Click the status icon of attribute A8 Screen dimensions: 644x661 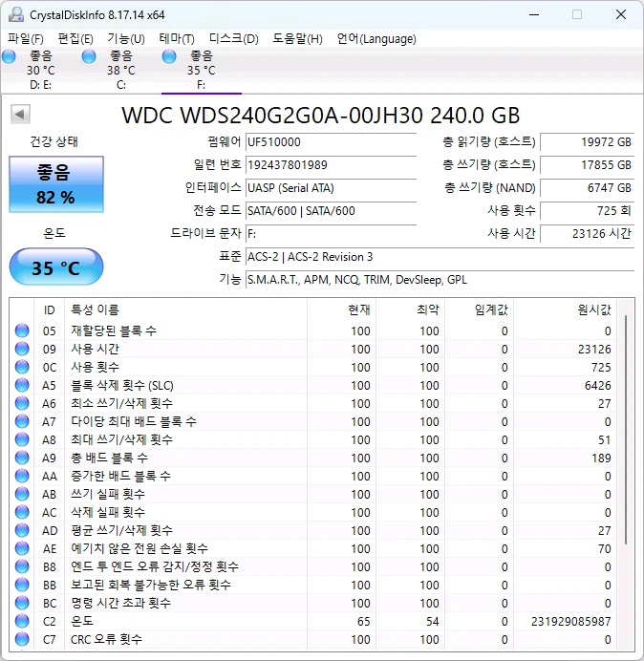22,439
